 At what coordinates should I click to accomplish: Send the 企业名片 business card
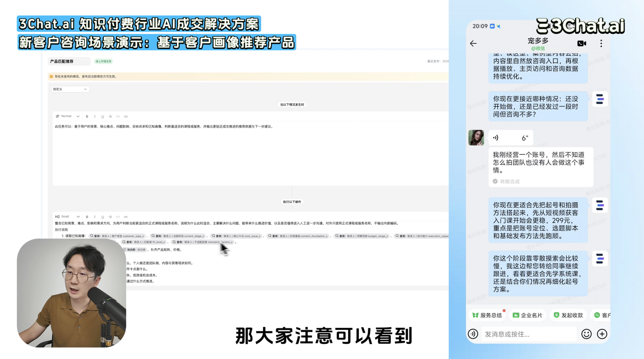(527, 315)
